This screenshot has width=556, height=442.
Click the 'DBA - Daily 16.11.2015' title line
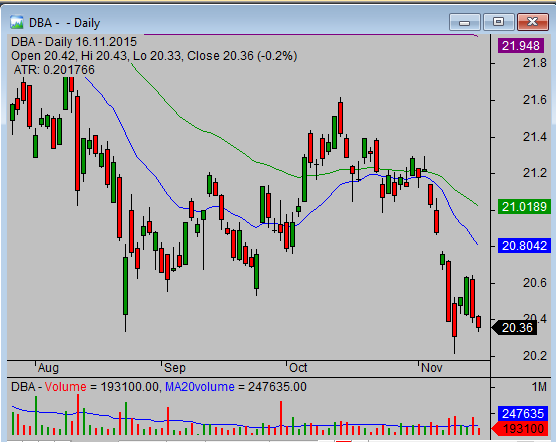pyautogui.click(x=74, y=42)
